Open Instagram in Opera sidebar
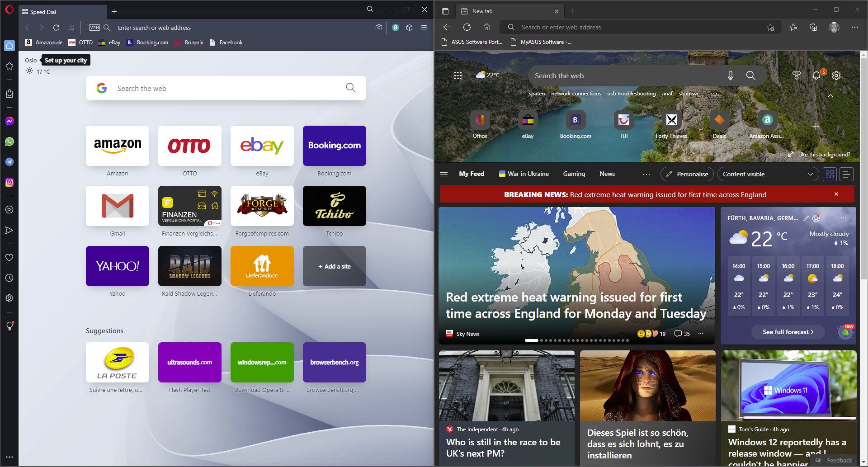This screenshot has width=868, height=467. 9,182
